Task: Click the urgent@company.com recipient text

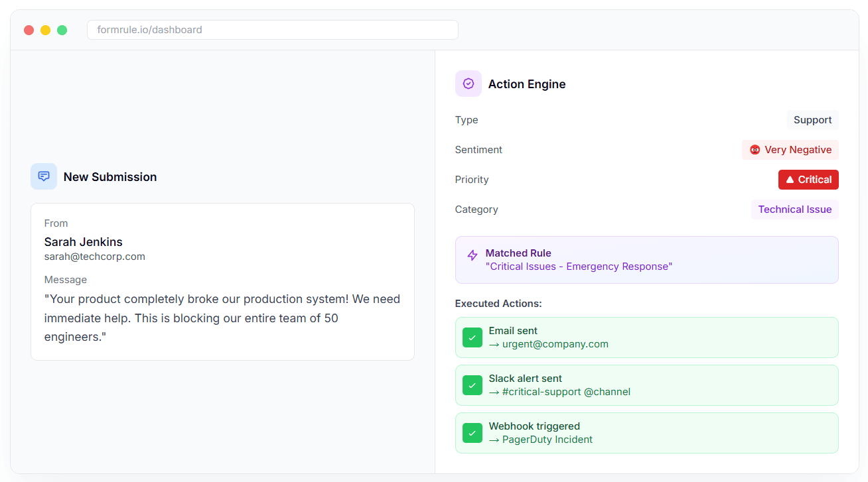Action: click(x=555, y=344)
